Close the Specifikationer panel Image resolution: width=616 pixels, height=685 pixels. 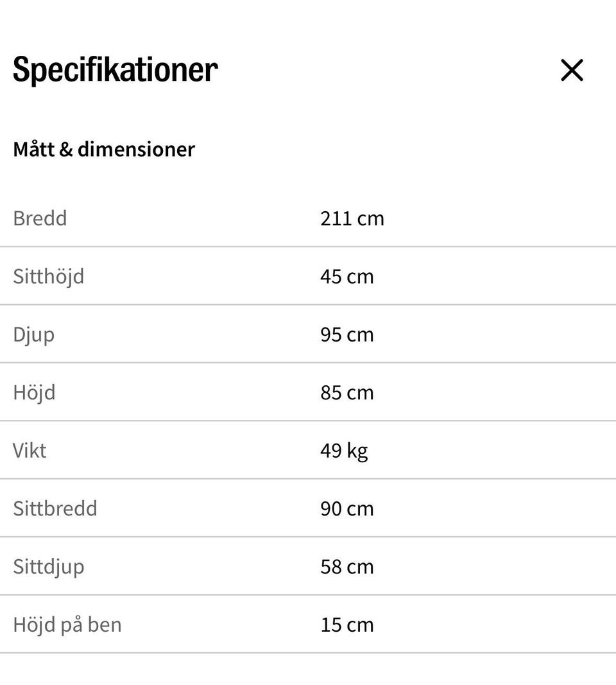click(x=572, y=70)
